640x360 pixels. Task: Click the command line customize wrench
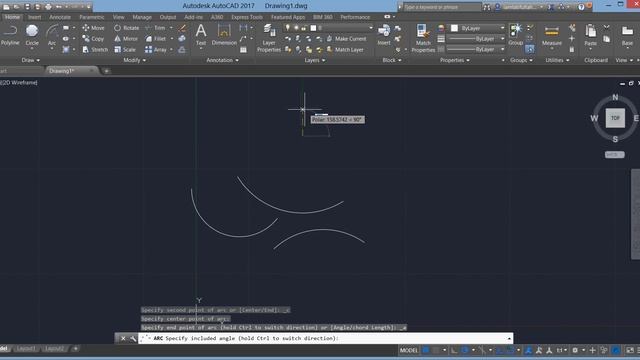pyautogui.click(x=133, y=338)
